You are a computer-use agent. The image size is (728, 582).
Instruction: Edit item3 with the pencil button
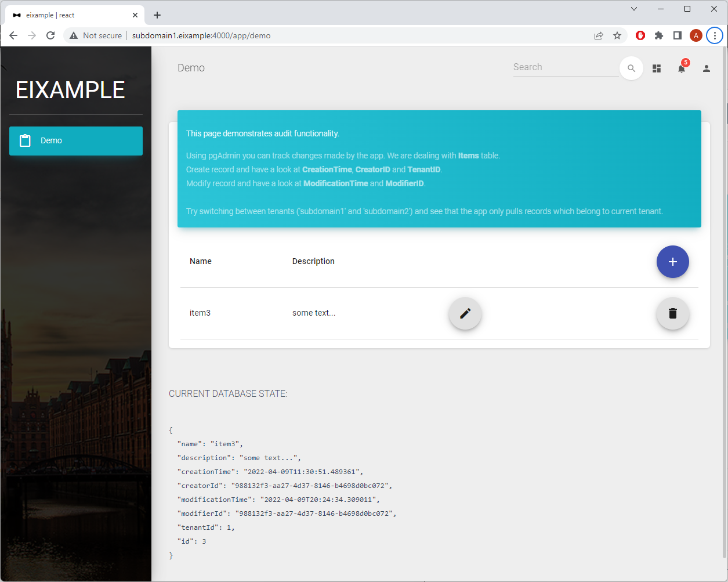(465, 313)
